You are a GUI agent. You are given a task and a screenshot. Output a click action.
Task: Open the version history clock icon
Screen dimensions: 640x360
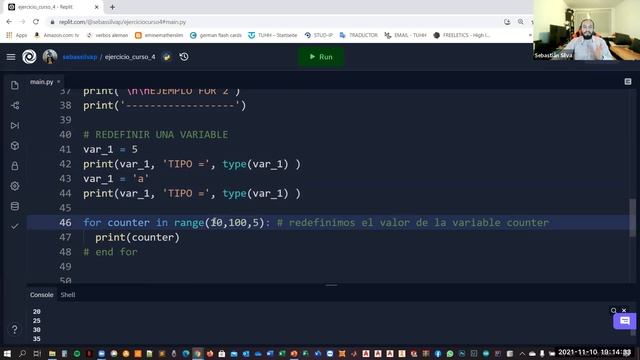pos(184,57)
